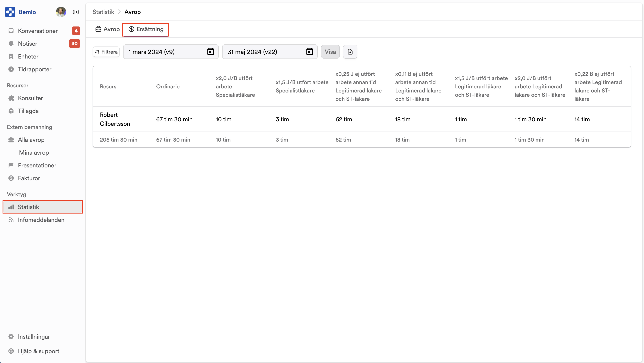
Task: Click the Fakturor dollar icon
Action: 11,178
